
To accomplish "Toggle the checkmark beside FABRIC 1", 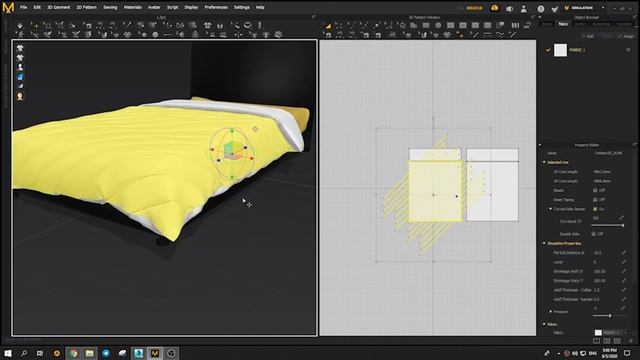I will click(x=548, y=50).
